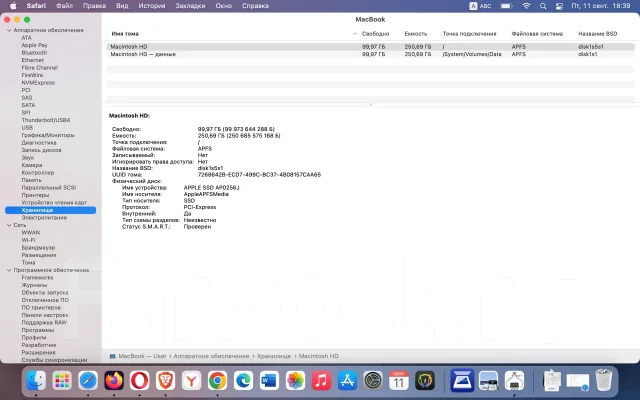Select Apple Pay in the sidebar

pyautogui.click(x=34, y=45)
